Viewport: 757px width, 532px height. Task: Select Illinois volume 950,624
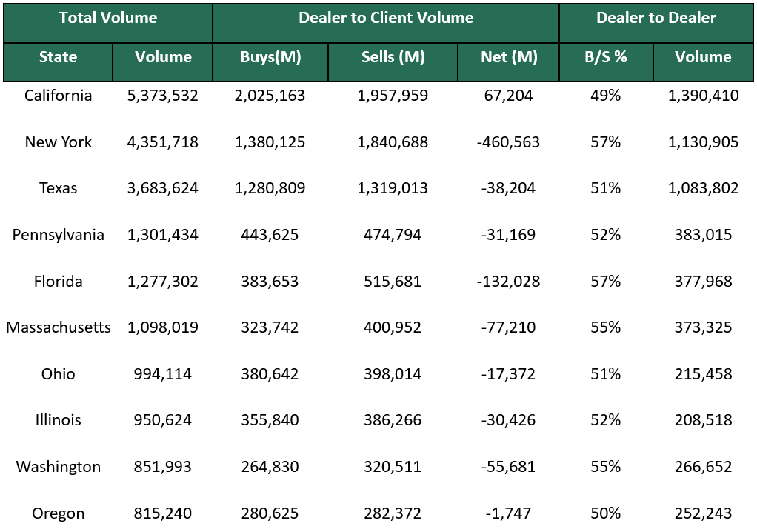(163, 419)
